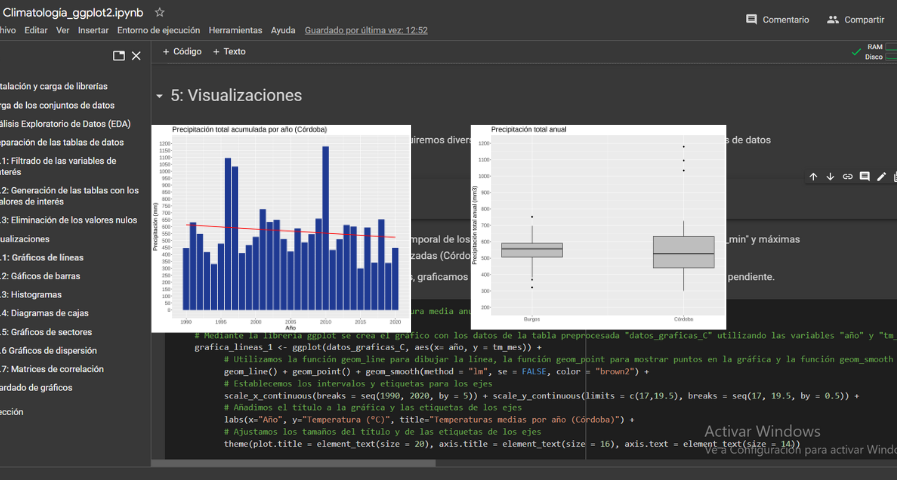Viewport: 897px width, 480px height.
Task: Open the Insertar menu
Action: click(x=93, y=30)
